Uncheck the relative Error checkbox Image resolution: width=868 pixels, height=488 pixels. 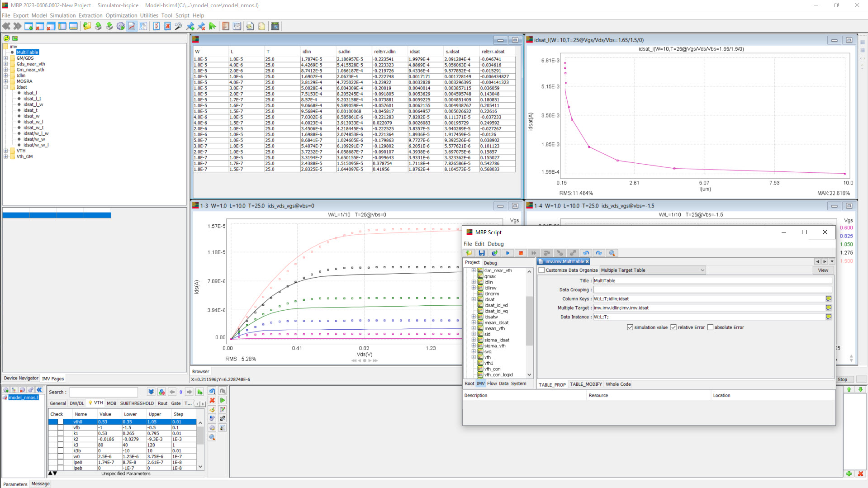coord(674,327)
